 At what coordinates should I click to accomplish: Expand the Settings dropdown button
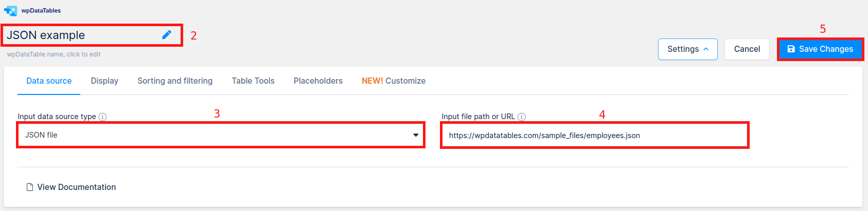687,49
